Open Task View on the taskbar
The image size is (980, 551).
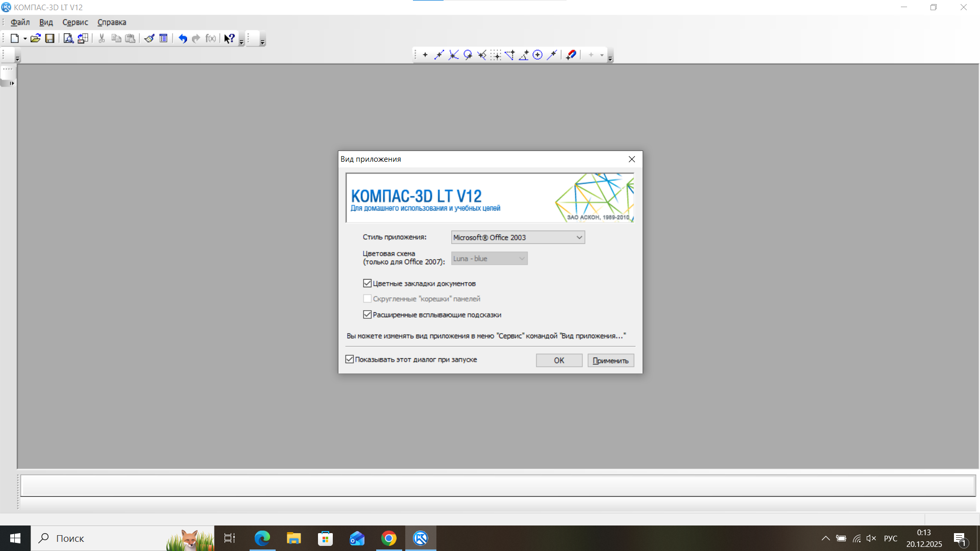coord(230,538)
